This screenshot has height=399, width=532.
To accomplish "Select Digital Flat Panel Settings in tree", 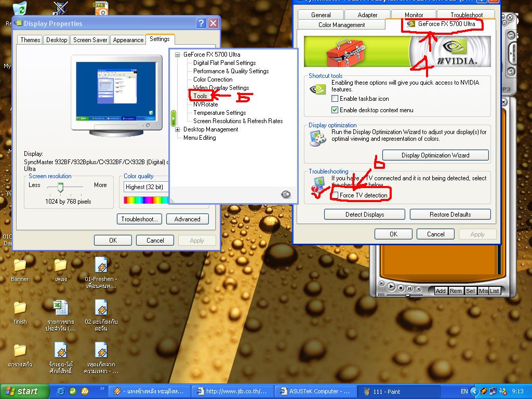I will point(224,63).
